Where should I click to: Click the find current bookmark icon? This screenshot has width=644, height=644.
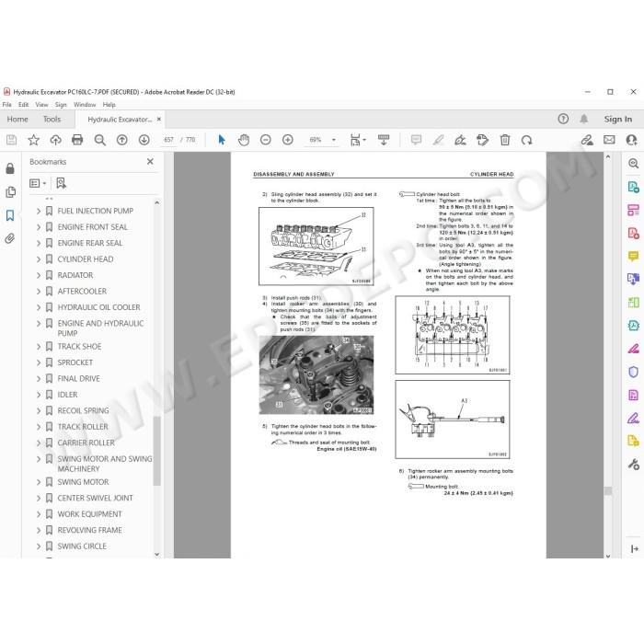(62, 183)
